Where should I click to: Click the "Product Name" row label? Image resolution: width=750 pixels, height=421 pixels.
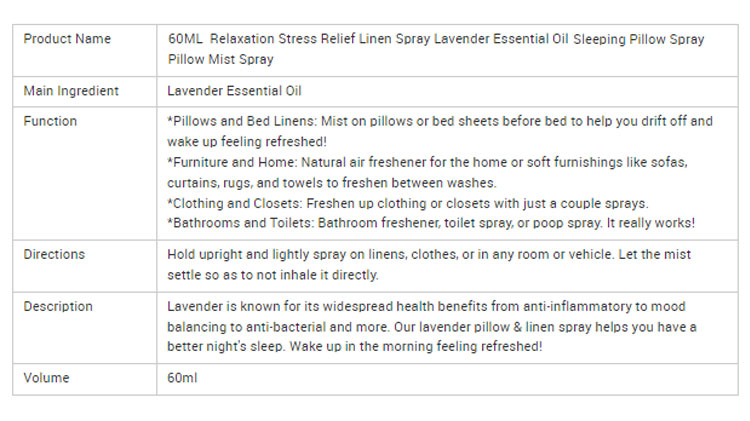click(x=67, y=39)
